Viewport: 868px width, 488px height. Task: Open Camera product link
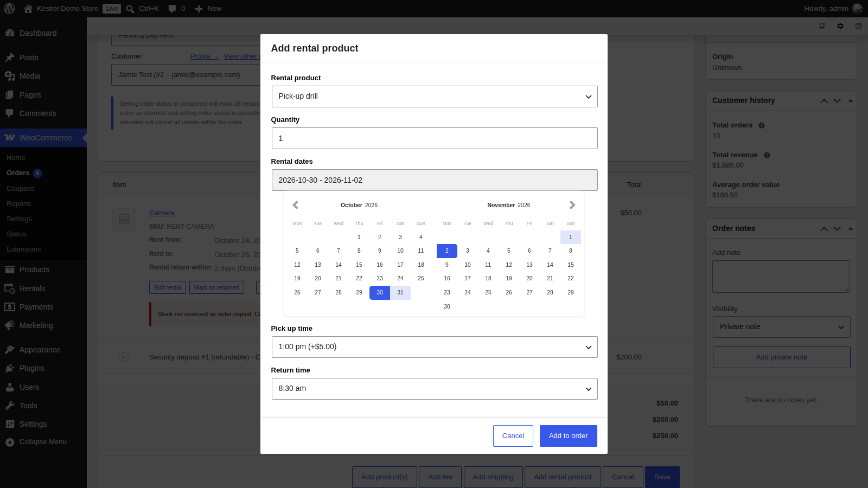pos(162,213)
